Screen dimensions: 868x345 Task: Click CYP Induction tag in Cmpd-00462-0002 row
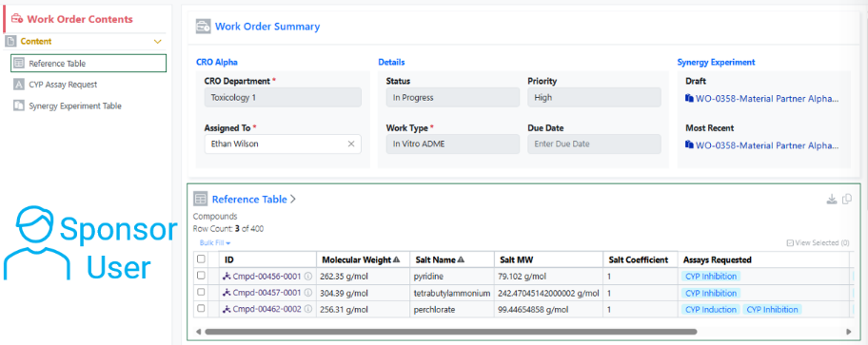click(711, 310)
